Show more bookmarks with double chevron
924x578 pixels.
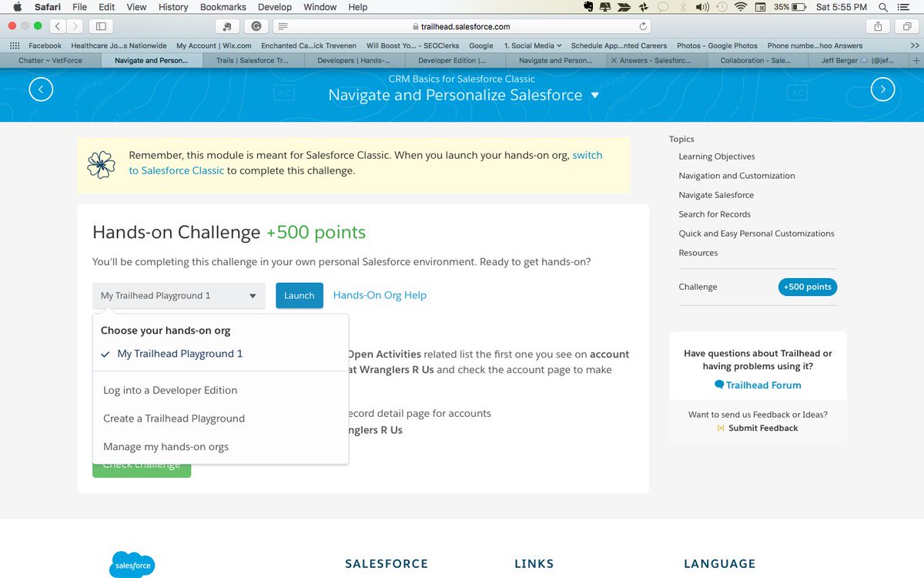click(x=914, y=45)
